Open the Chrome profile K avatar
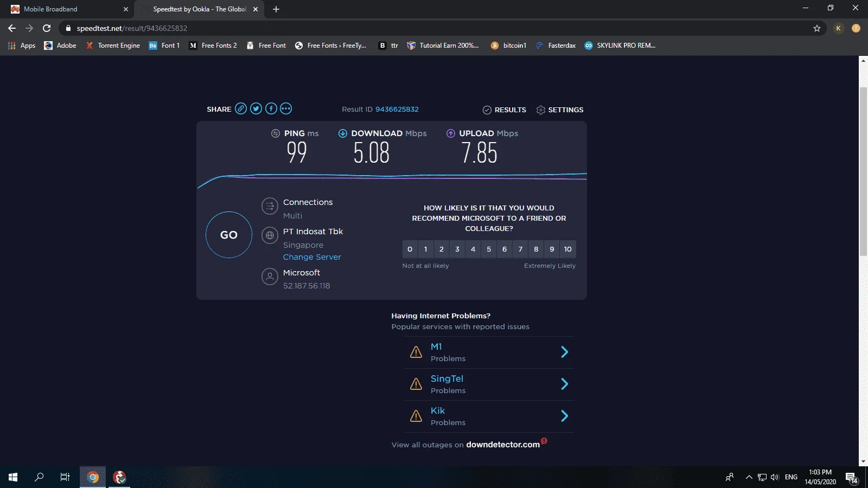The width and height of the screenshot is (868, 488). pos(839,28)
